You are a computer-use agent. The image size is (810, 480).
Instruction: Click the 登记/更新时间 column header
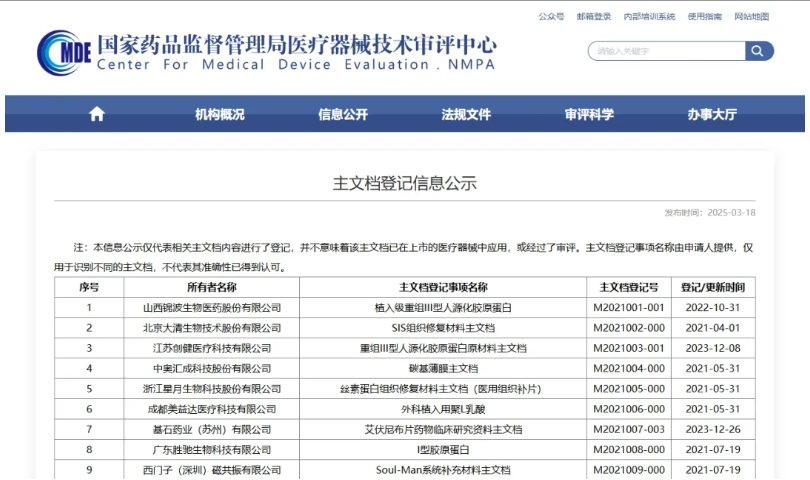712,287
